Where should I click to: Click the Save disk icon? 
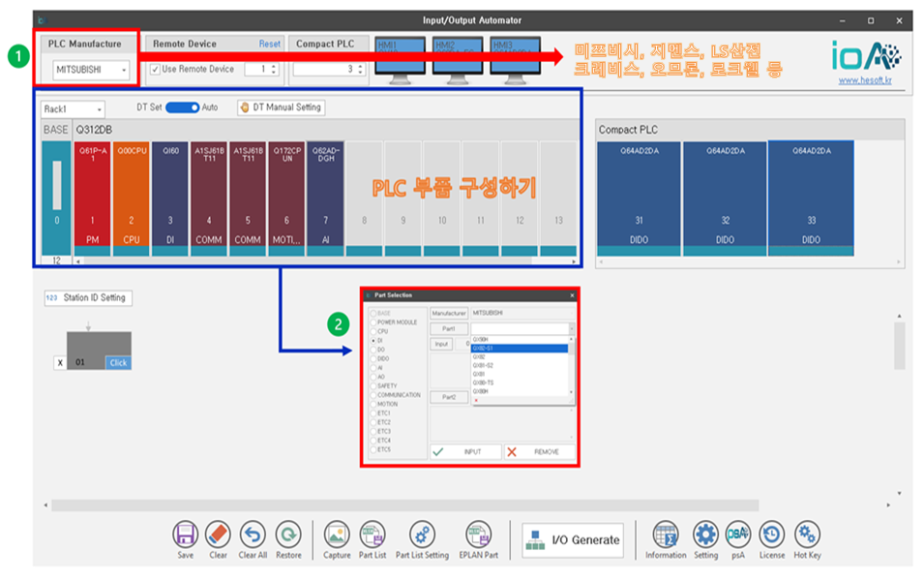pos(185,535)
